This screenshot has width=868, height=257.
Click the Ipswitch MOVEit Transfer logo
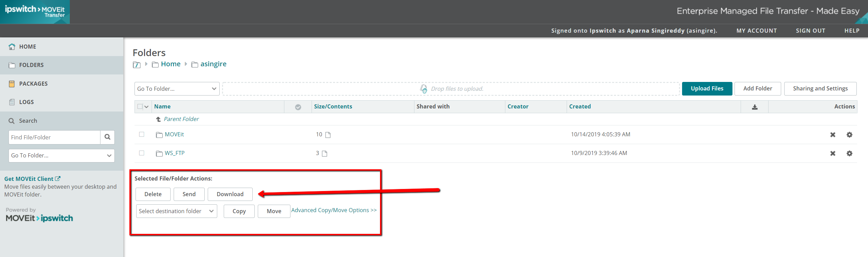pyautogui.click(x=35, y=12)
